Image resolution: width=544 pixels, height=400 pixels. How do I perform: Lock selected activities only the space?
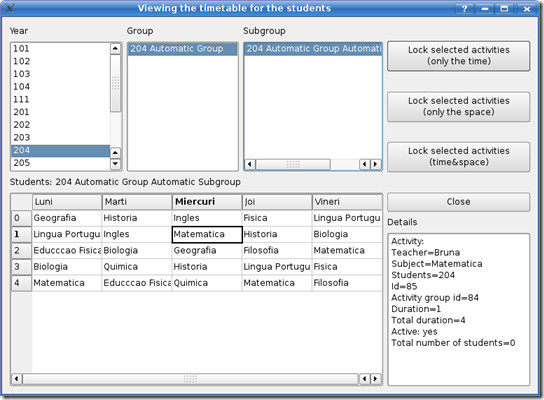tap(458, 107)
